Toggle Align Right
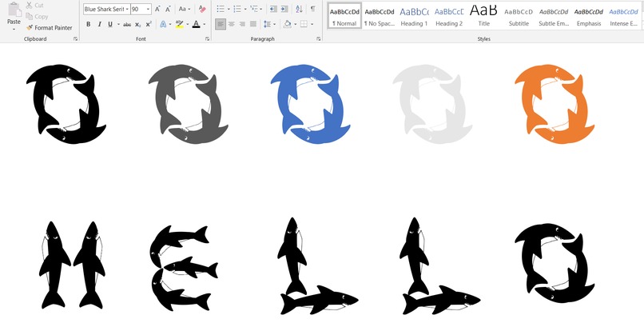The image size is (644, 323). pyautogui.click(x=242, y=25)
